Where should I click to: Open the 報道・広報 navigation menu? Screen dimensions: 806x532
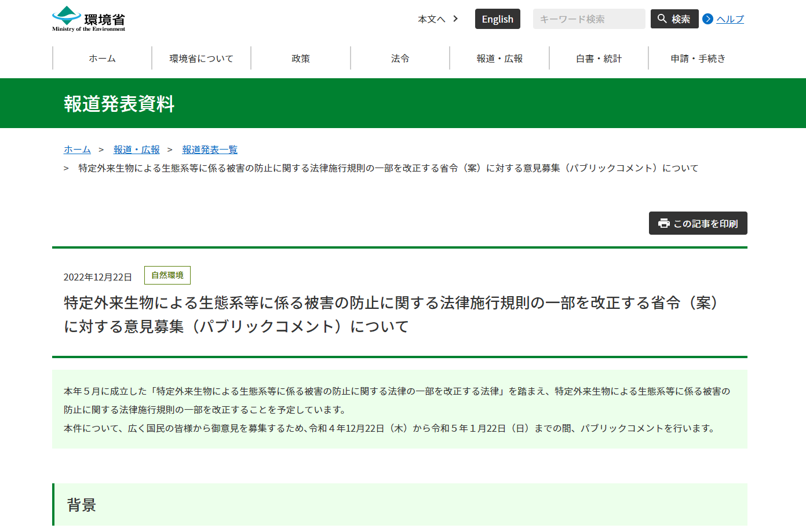click(x=499, y=59)
